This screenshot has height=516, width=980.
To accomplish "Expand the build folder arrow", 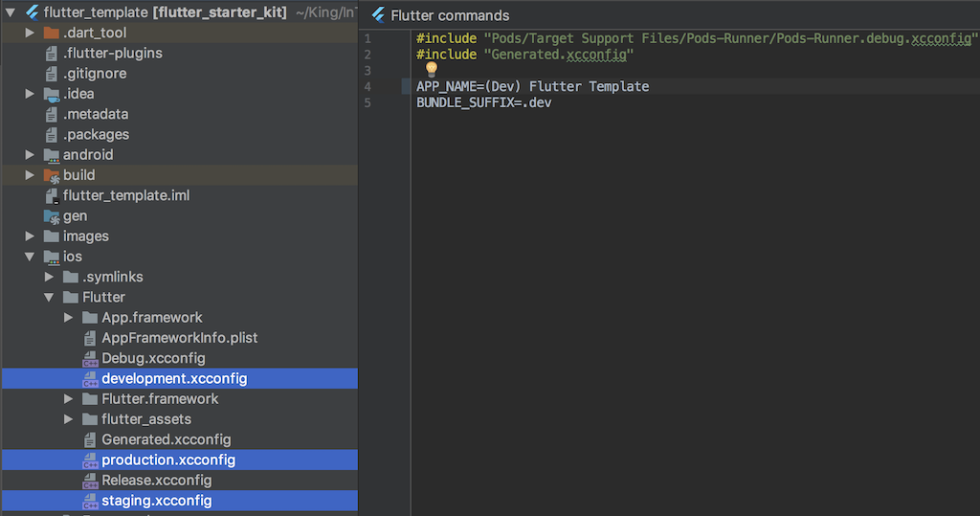I will (30, 175).
